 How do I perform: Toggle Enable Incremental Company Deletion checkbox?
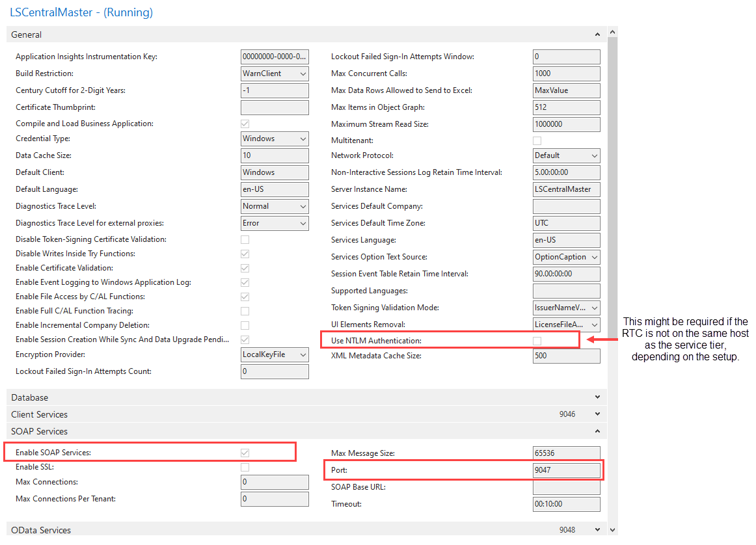(x=245, y=325)
